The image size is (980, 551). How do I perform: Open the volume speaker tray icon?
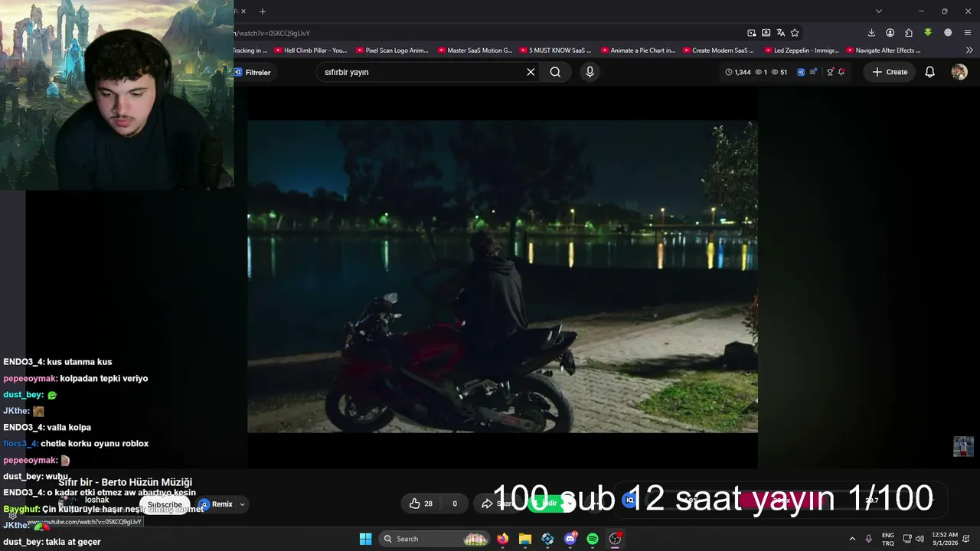click(x=920, y=539)
